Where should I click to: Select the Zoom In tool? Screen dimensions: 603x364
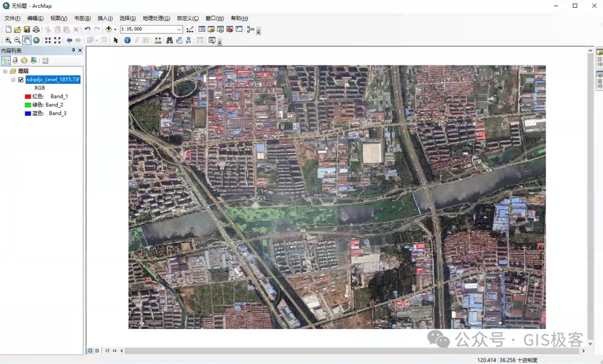point(8,40)
